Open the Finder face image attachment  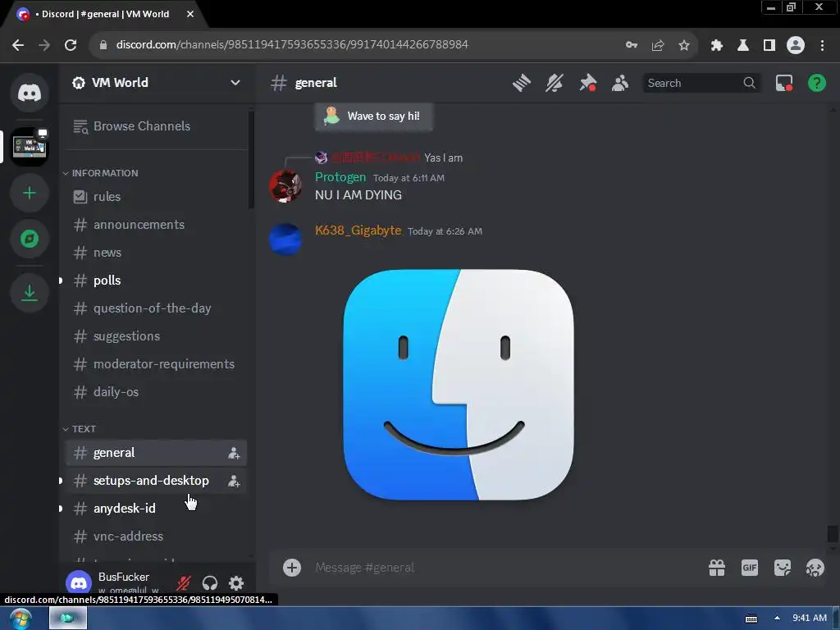pos(459,385)
